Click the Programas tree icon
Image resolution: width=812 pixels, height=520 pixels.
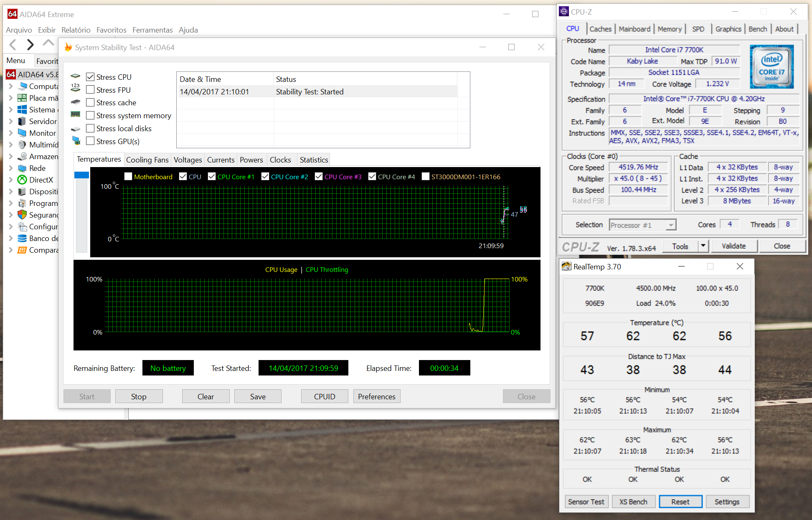pyautogui.click(x=22, y=203)
